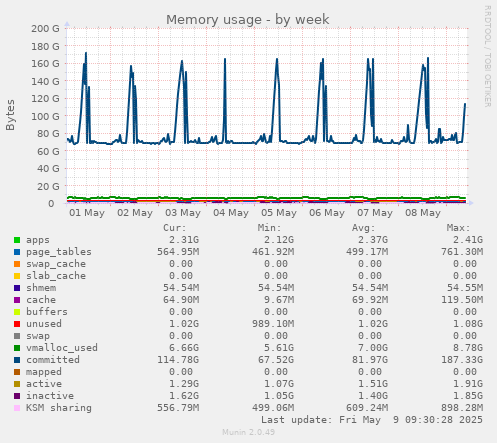Click the '05 May' x-axis label
Screen dimensions: 497x443
coord(279,213)
